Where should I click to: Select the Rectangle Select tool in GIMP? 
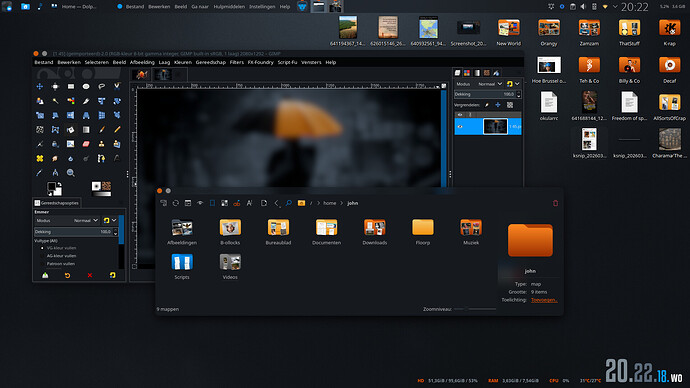(70, 87)
